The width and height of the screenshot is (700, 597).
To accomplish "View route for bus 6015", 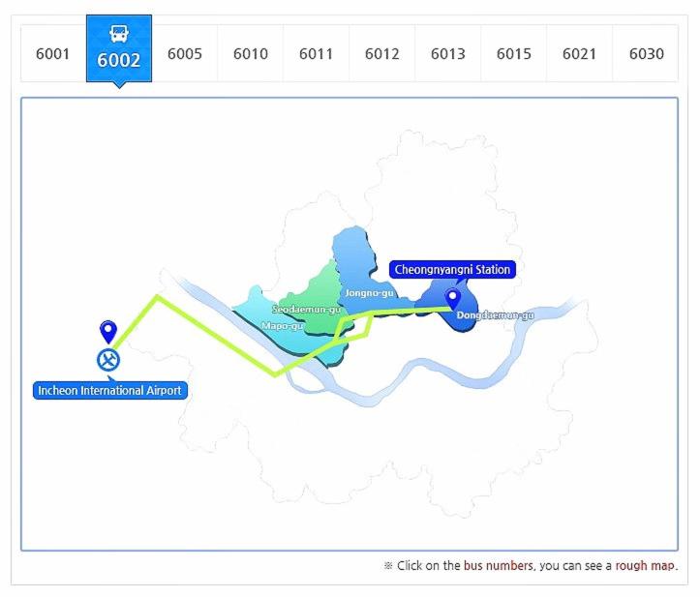I will pyautogui.click(x=514, y=53).
